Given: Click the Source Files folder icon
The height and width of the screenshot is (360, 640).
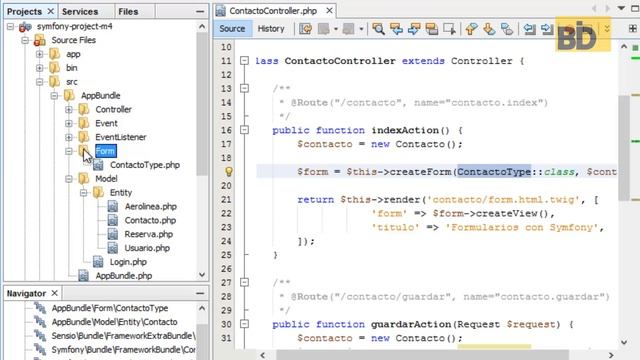Looking at the screenshot, I should pyautogui.click(x=40, y=40).
